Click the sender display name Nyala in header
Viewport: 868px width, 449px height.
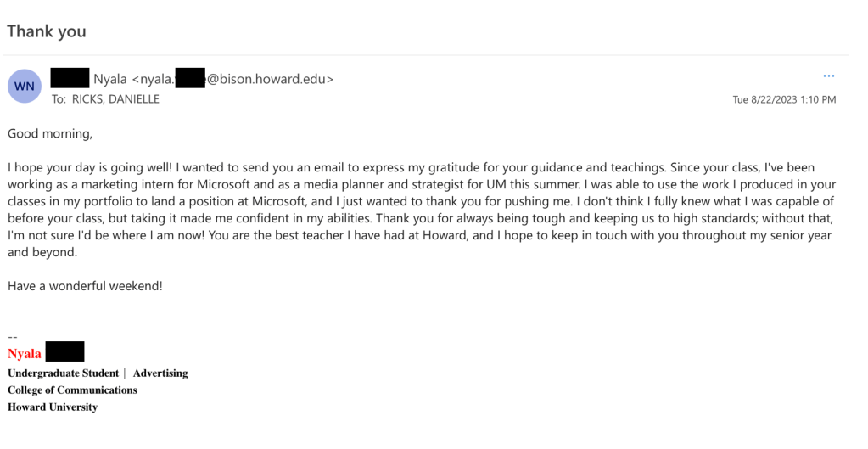point(110,79)
